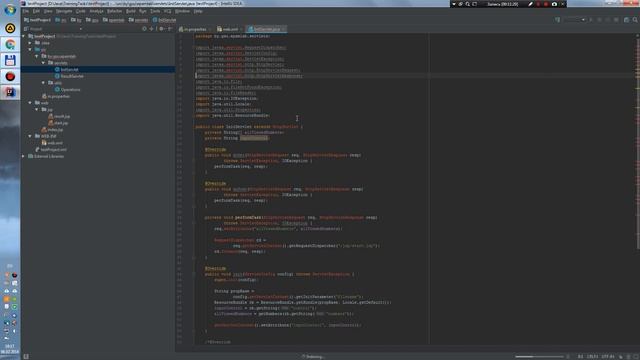The image size is (640, 360).
Task: Expand External Libraries node
Action: tap(24, 156)
